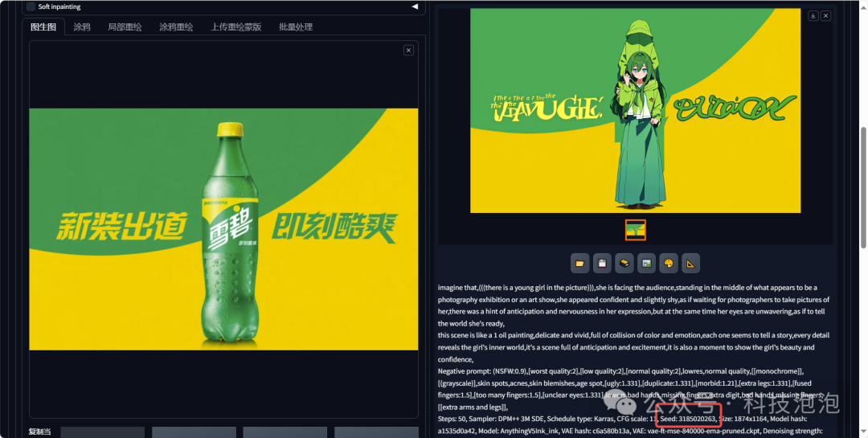
Task: Open the images output folder icon
Action: [579, 263]
